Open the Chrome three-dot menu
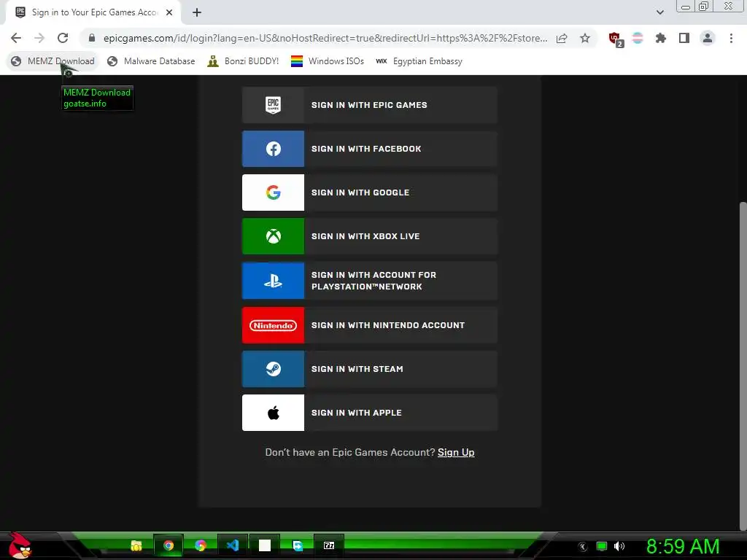 (x=731, y=38)
